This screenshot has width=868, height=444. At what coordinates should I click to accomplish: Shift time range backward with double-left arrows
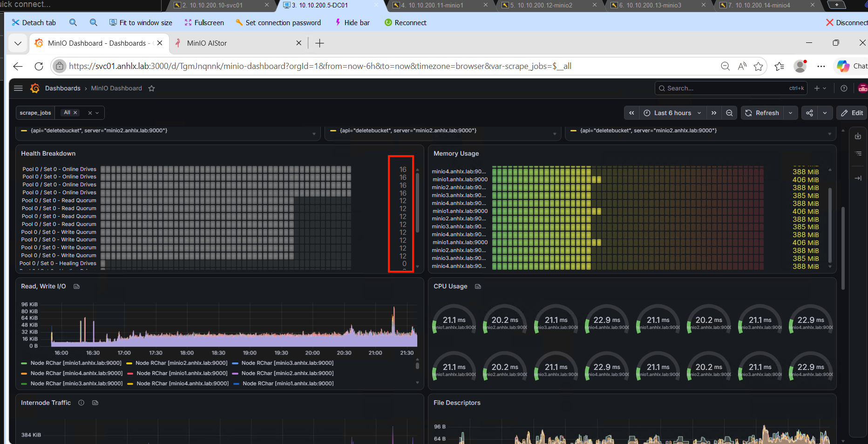point(631,113)
